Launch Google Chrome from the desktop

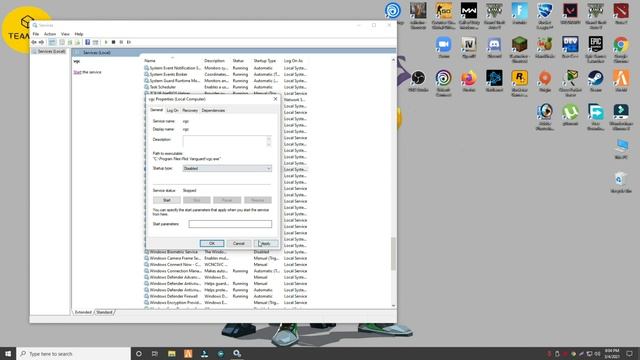[x=621, y=49]
